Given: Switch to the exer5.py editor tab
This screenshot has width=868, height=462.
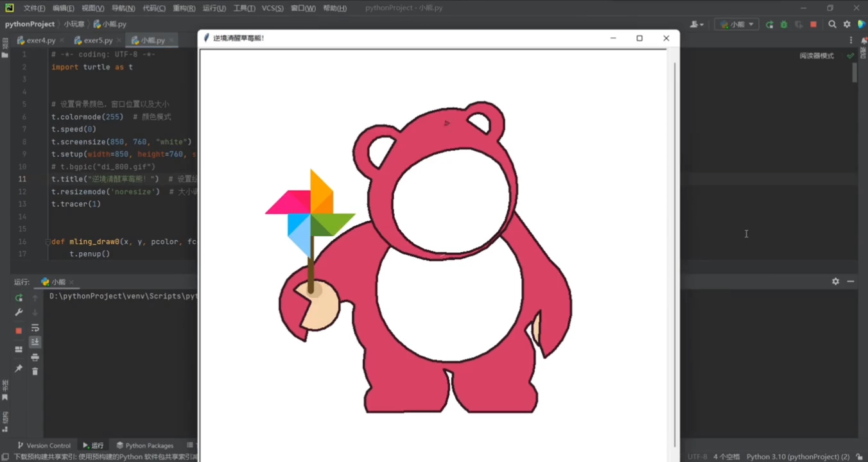Looking at the screenshot, I should [98, 40].
